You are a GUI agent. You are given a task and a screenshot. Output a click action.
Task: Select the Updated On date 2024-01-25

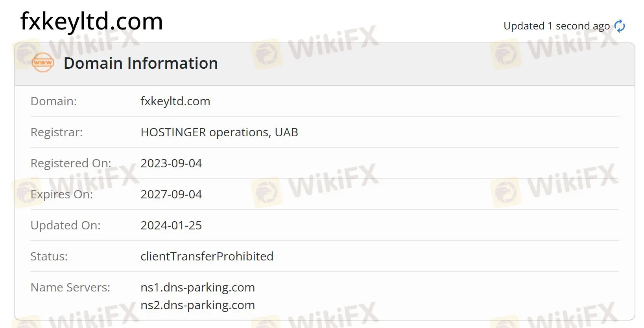171,225
